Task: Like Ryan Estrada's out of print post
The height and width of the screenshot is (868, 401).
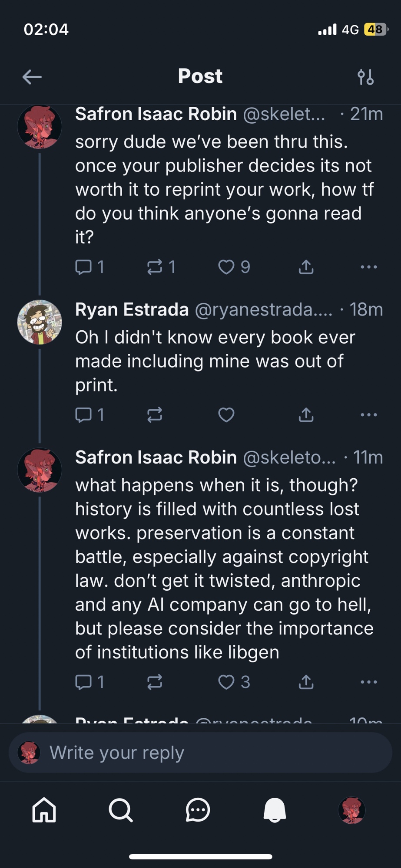Action: (226, 415)
